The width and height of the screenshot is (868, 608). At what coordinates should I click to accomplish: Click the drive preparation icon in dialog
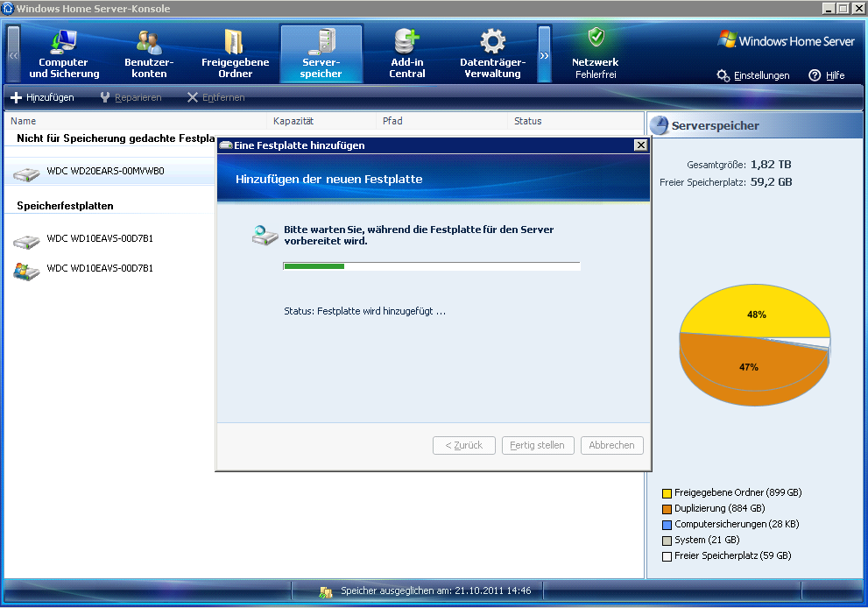point(265,235)
